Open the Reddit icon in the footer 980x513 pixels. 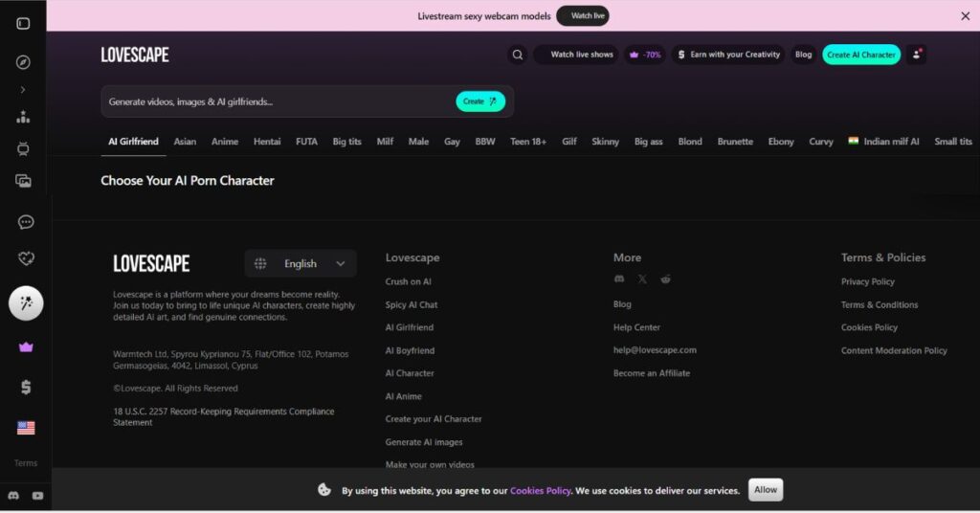(666, 279)
